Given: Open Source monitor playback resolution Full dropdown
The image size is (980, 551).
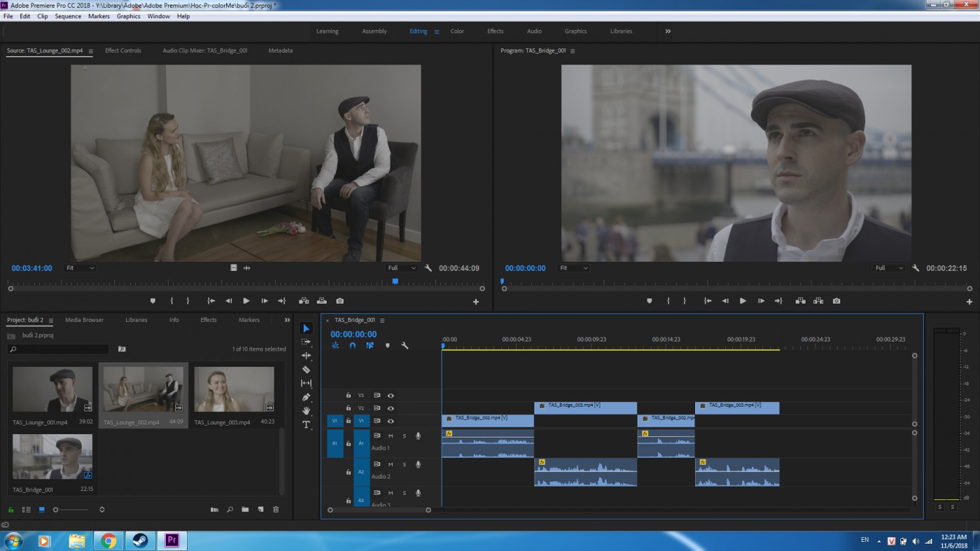Looking at the screenshot, I should click(402, 268).
